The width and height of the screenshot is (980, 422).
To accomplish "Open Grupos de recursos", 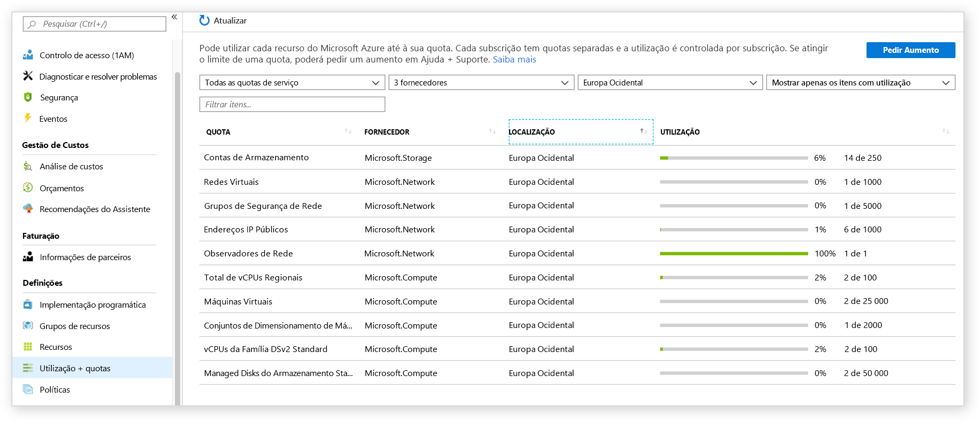I will tap(75, 326).
